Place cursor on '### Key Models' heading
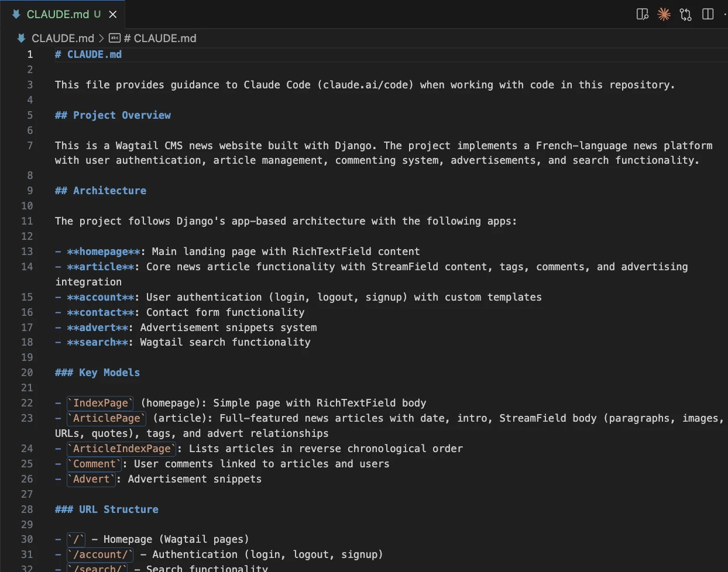The width and height of the screenshot is (728, 572). [97, 373]
